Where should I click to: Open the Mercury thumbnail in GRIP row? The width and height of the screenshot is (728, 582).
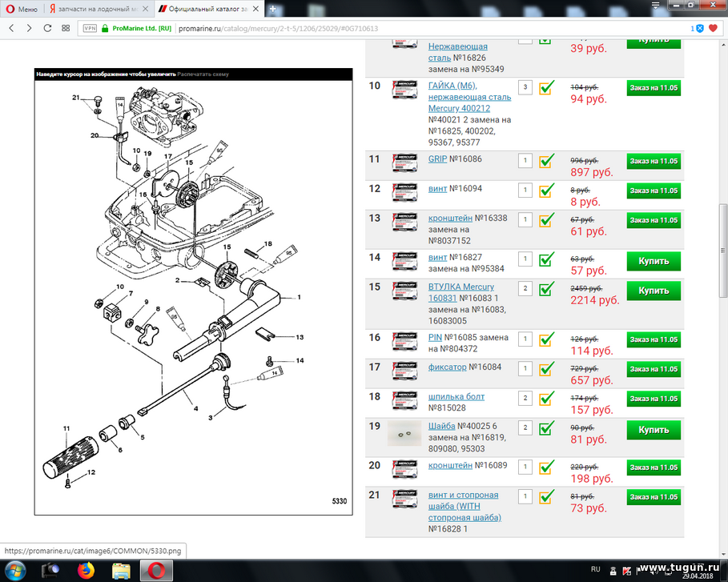click(x=404, y=163)
